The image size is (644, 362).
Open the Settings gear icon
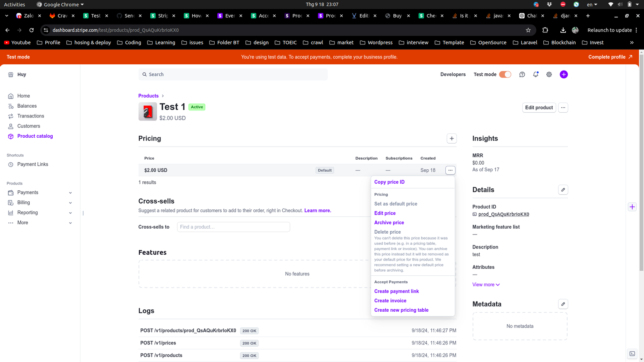click(549, 74)
